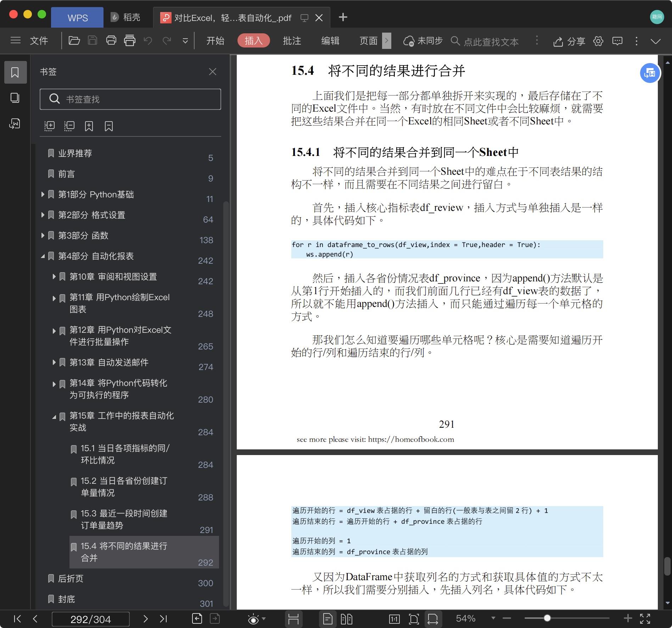Toggle eye protection mode
672x628 pixels.
(x=253, y=619)
